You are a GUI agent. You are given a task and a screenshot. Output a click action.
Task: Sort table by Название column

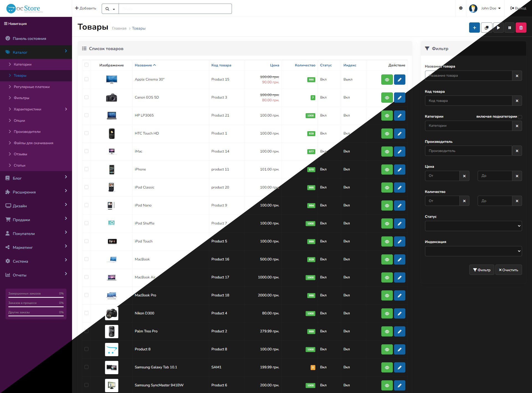(145, 65)
